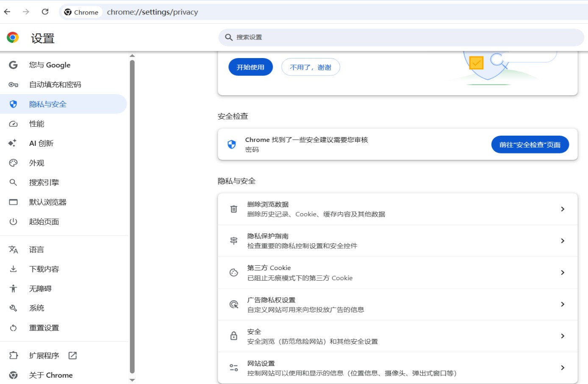Click the wrench icon for 系统

point(13,308)
